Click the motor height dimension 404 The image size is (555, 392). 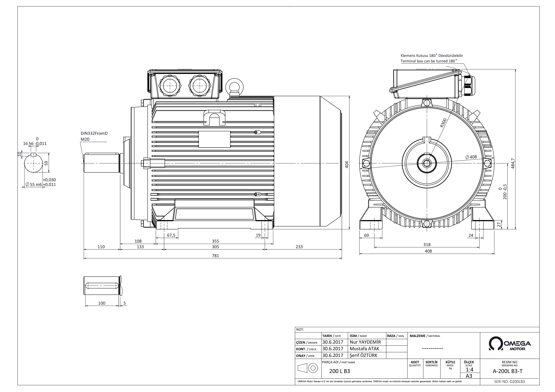tap(347, 164)
